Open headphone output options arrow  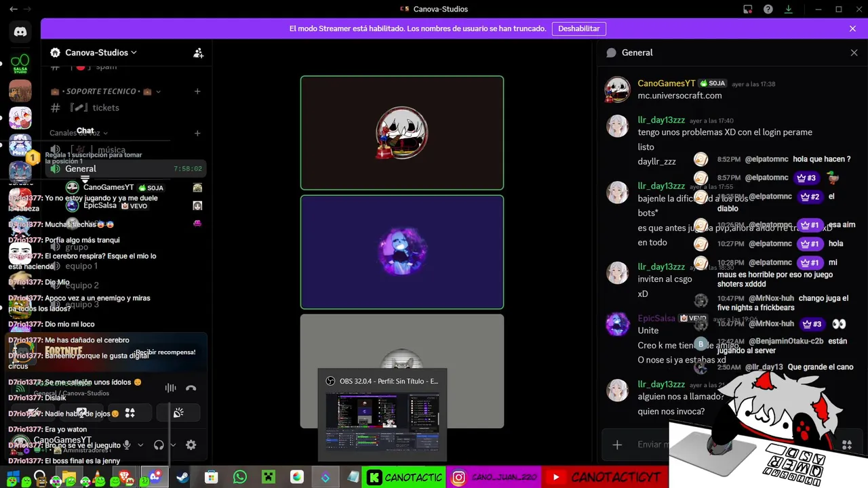(x=173, y=445)
